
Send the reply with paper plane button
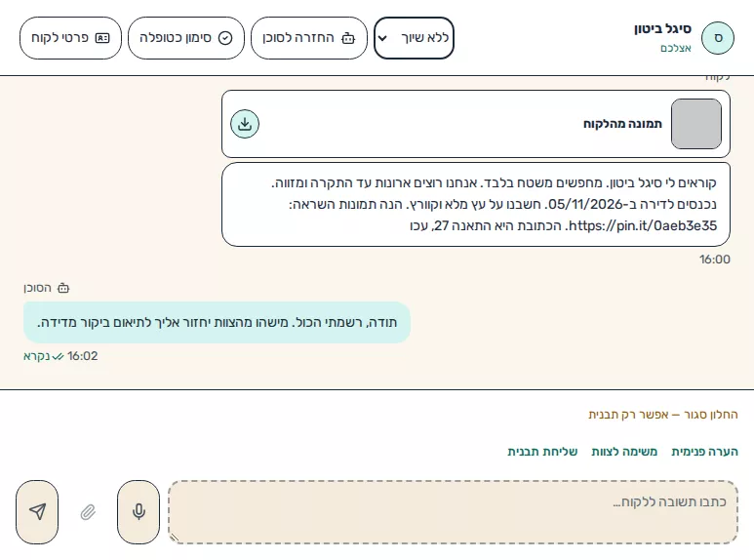(x=37, y=512)
